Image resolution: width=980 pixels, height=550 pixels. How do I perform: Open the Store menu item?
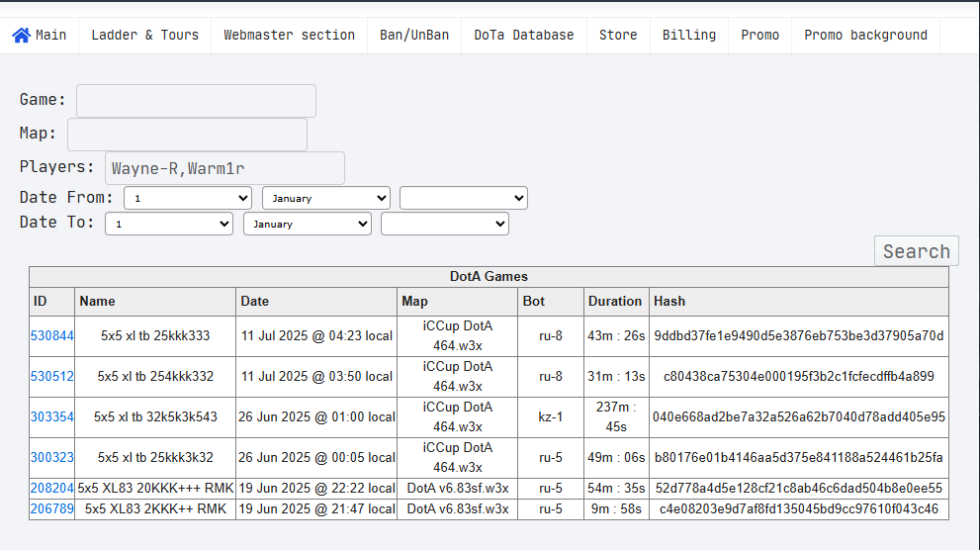(618, 35)
